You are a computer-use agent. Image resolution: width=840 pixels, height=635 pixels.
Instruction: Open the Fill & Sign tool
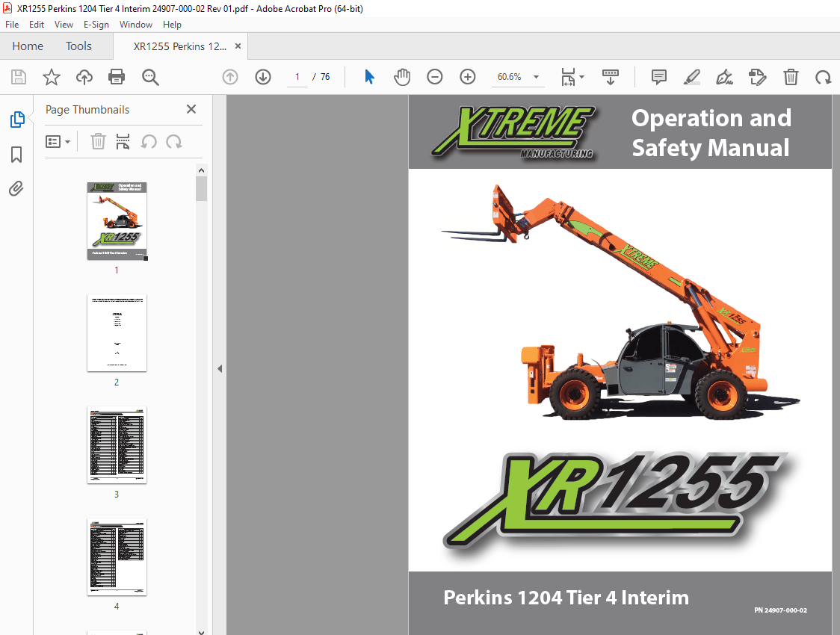tap(723, 77)
